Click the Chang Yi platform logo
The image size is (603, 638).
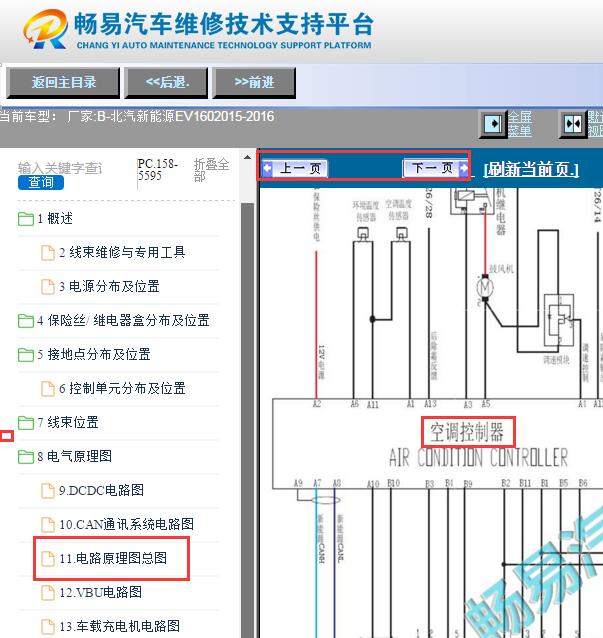coord(45,28)
